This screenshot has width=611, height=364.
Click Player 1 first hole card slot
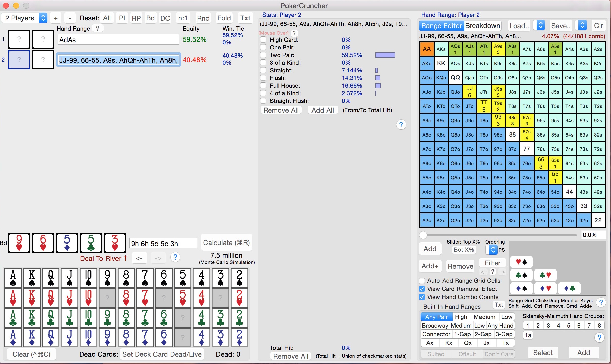pos(19,39)
